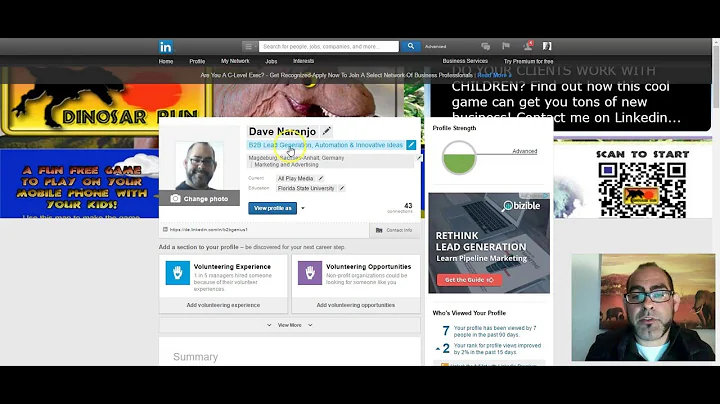Click the Volunteering Opportunities purple hand icon
The height and width of the screenshot is (404, 720).
pyautogui.click(x=310, y=273)
